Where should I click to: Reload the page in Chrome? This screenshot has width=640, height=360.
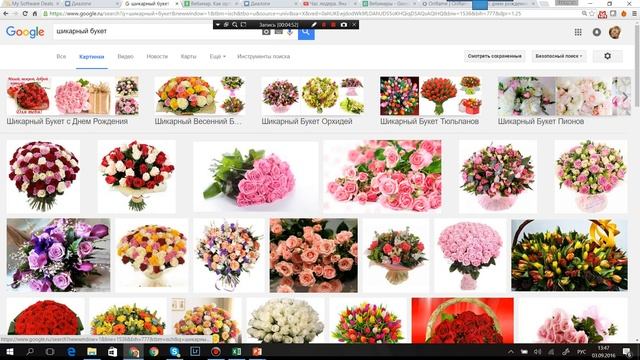[x=25, y=13]
